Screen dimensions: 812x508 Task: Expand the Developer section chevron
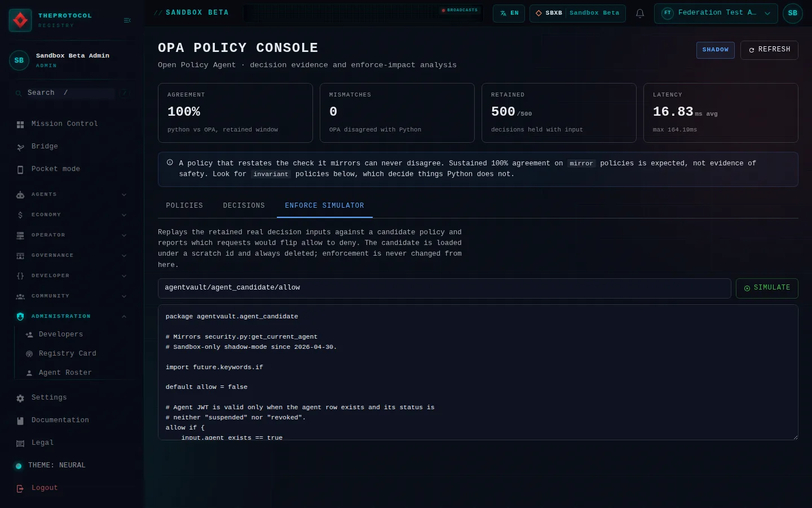124,276
